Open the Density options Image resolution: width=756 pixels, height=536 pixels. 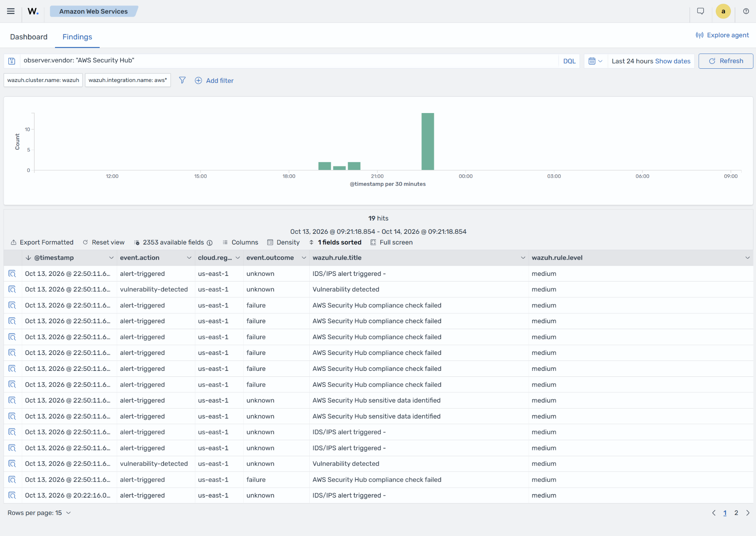[283, 242]
